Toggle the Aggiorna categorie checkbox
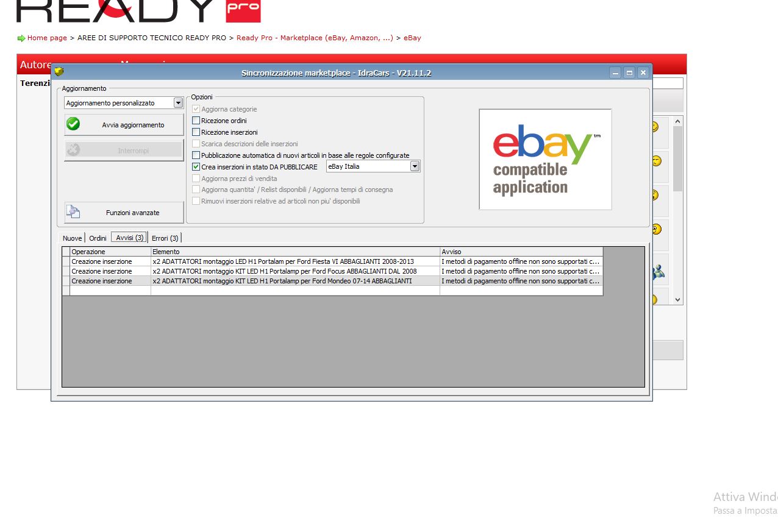 pos(196,109)
